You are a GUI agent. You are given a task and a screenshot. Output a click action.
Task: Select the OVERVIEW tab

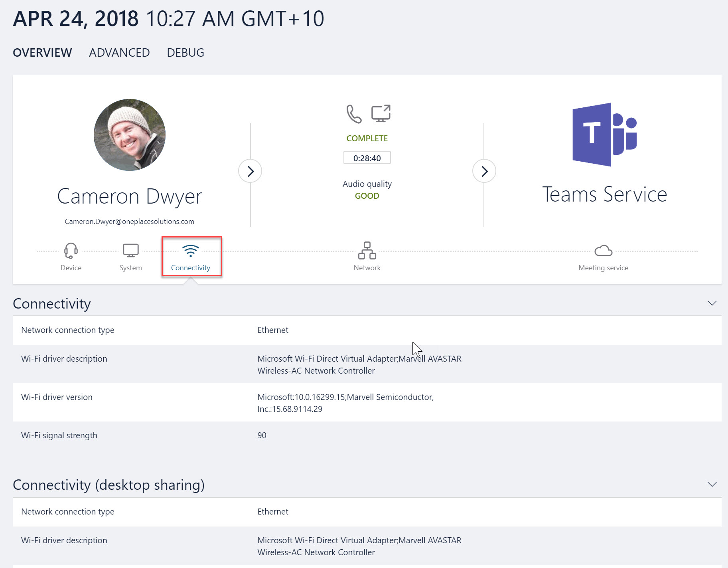pyautogui.click(x=42, y=52)
